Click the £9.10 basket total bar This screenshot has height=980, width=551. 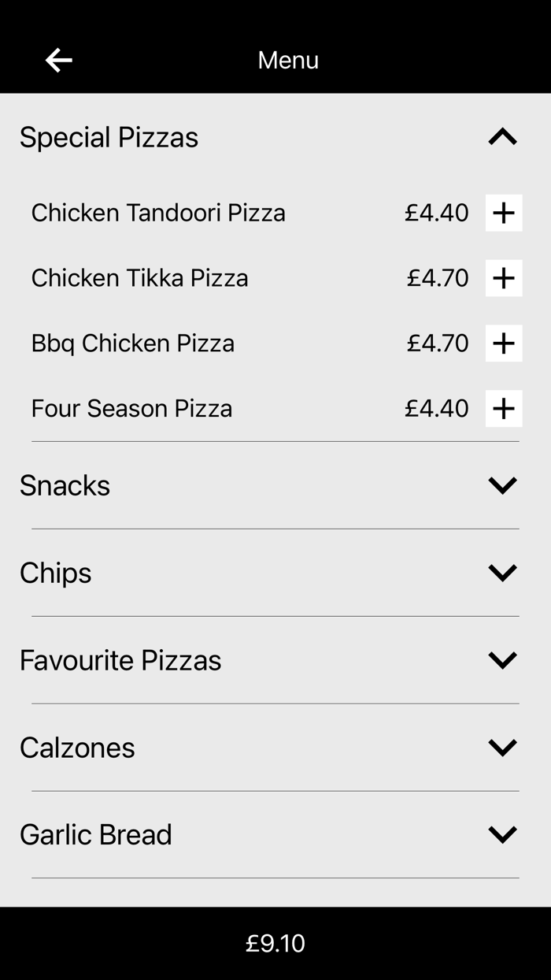pyautogui.click(x=275, y=942)
